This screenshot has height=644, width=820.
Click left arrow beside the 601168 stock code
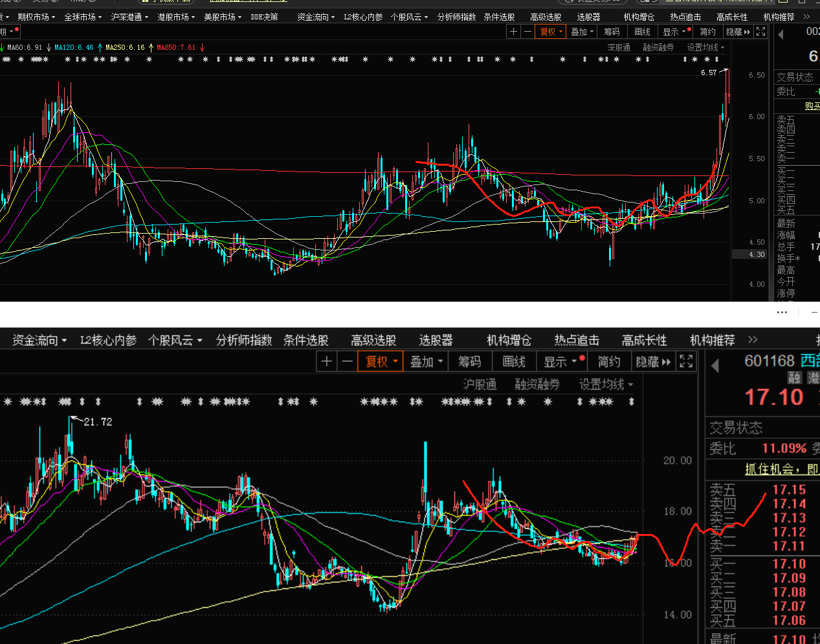click(715, 366)
